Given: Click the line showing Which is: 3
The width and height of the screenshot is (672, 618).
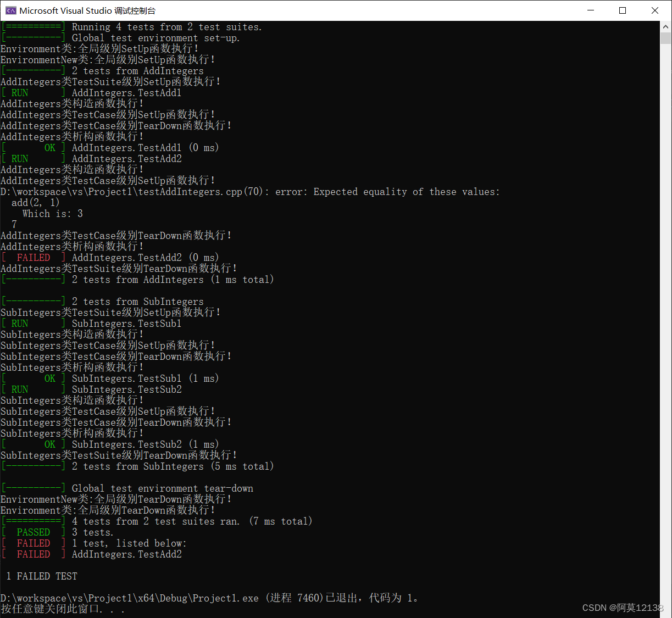Looking at the screenshot, I should coord(52,213).
